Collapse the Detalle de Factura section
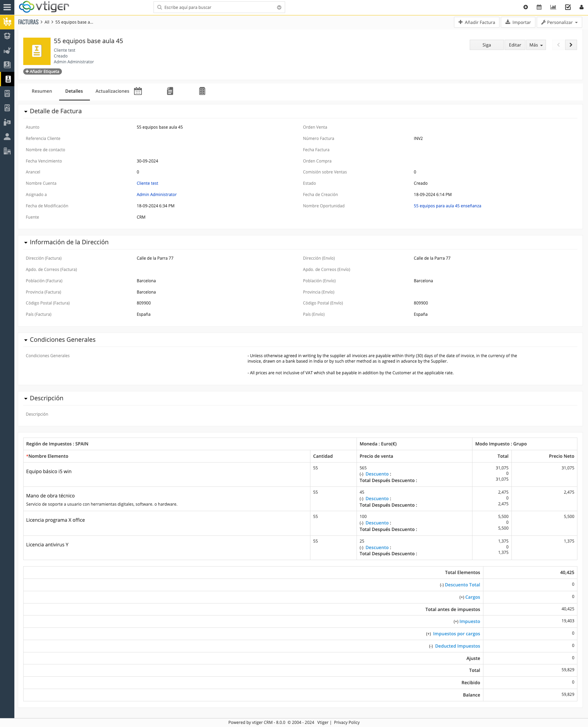Image resolution: width=588 pixels, height=727 pixels. (x=26, y=112)
